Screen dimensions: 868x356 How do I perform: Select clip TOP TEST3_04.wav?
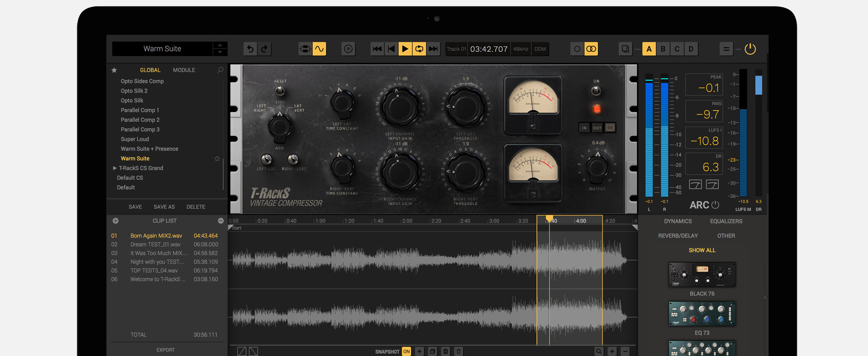164,270
